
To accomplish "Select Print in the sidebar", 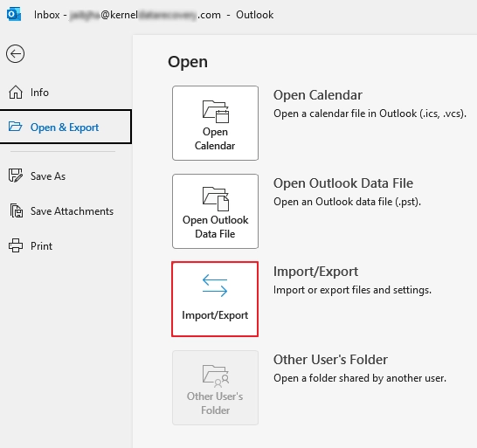I will [66, 245].
